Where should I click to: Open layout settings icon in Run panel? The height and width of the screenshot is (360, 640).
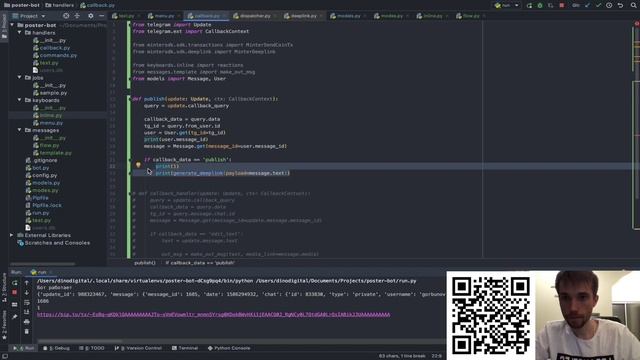[15, 304]
